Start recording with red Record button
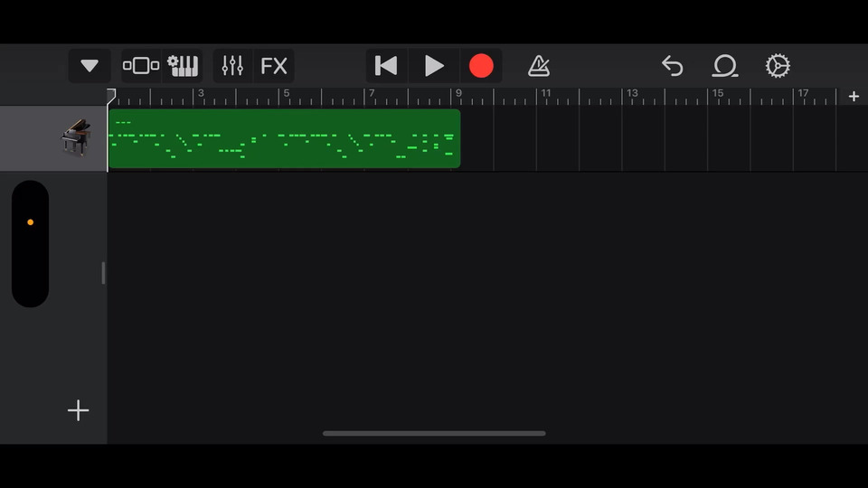This screenshot has width=868, height=488. [481, 66]
